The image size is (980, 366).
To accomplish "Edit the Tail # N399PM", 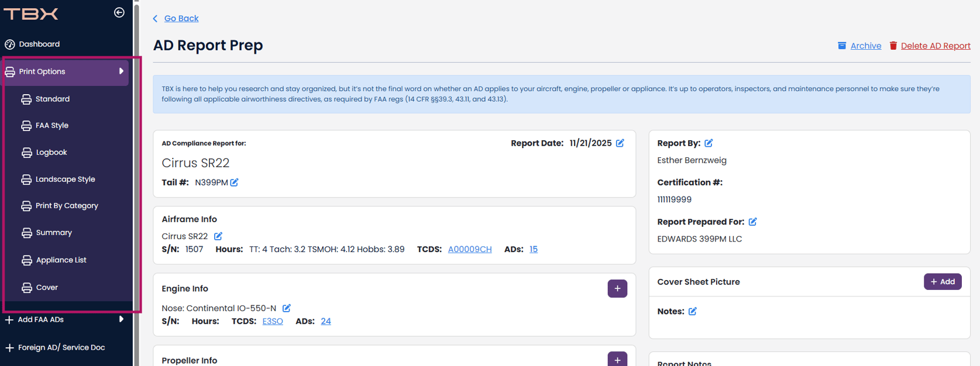I will pyautogui.click(x=234, y=182).
